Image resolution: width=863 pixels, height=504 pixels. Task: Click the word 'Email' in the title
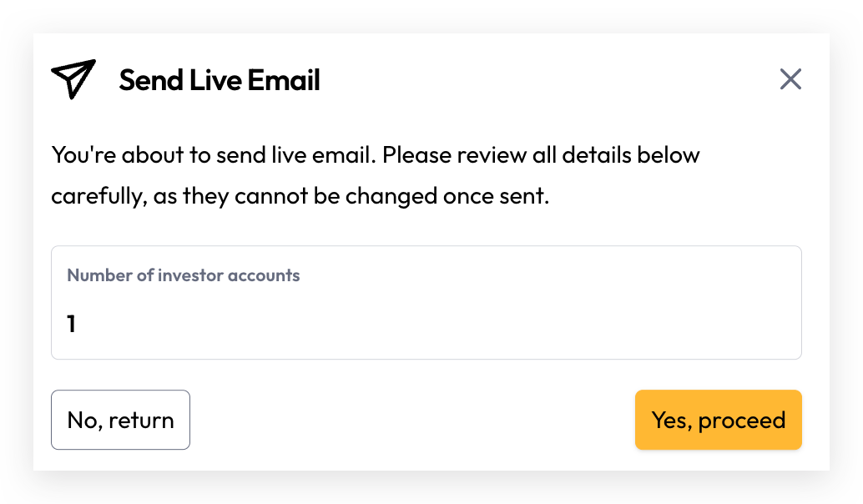[x=284, y=80]
